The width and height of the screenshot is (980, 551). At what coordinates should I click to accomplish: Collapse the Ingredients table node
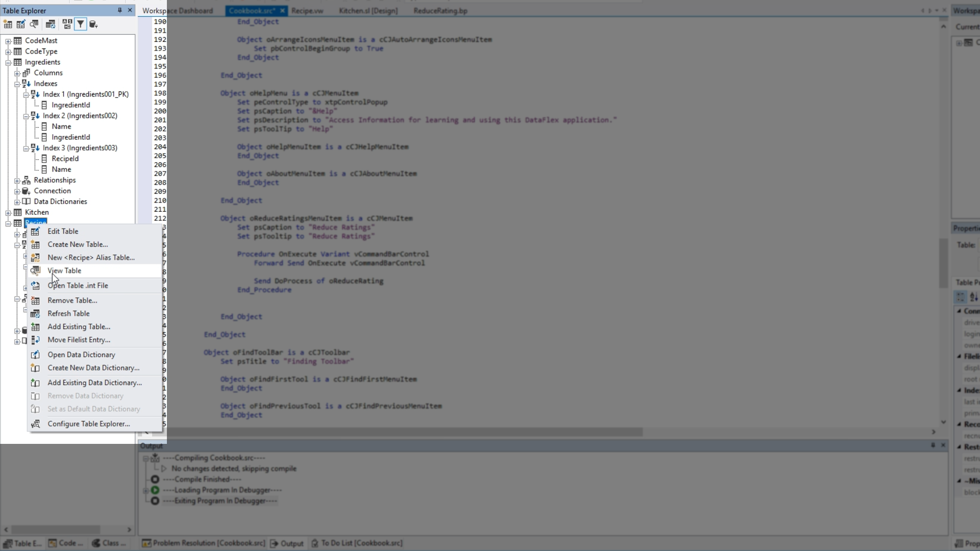pyautogui.click(x=8, y=62)
